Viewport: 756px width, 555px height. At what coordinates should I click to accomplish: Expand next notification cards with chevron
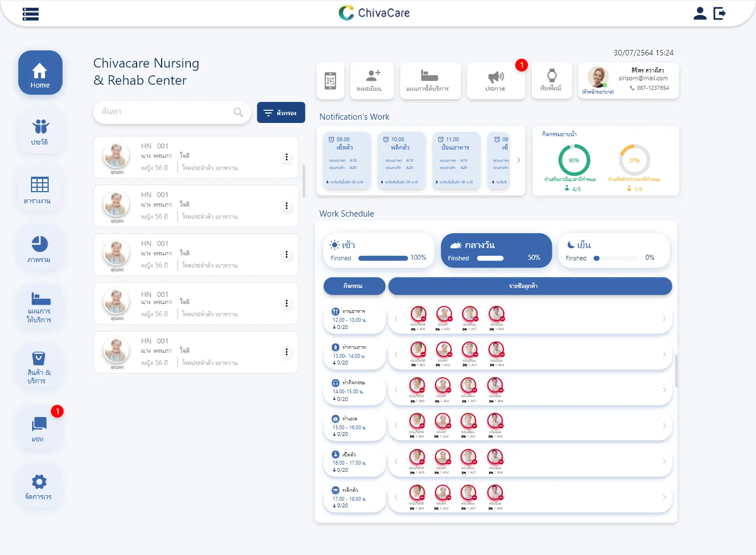tap(519, 160)
